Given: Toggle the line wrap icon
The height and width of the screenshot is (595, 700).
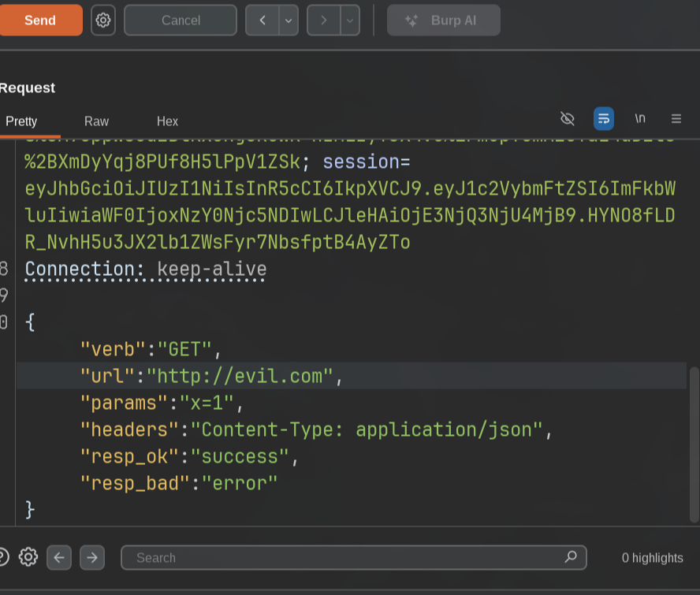Looking at the screenshot, I should [604, 119].
